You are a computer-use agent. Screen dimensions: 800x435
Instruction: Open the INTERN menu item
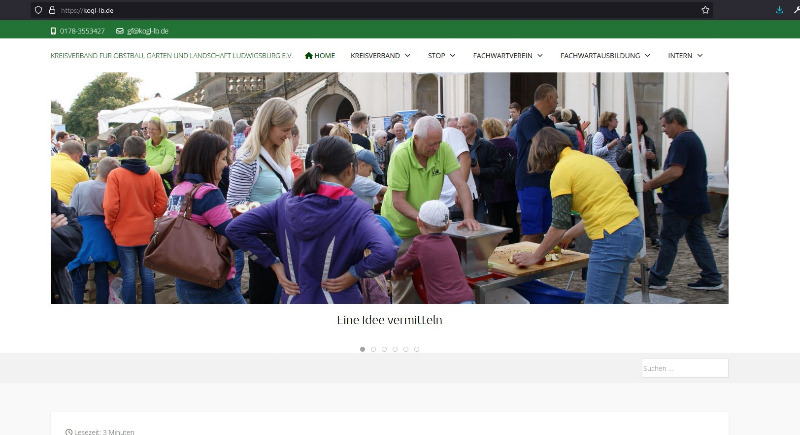pos(680,56)
